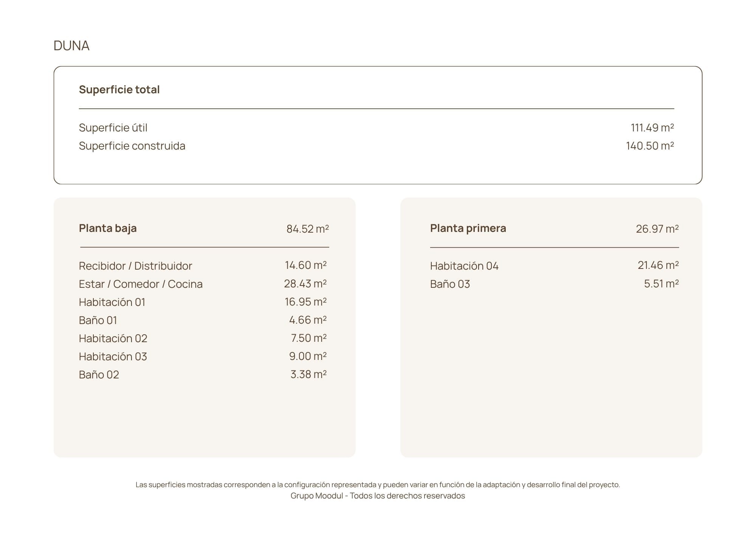Click the Baño 02 label

[x=99, y=375]
